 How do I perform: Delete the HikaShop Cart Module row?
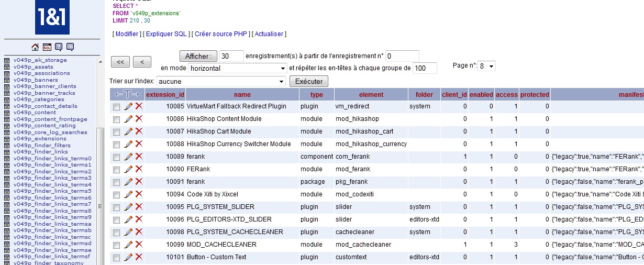(x=139, y=131)
